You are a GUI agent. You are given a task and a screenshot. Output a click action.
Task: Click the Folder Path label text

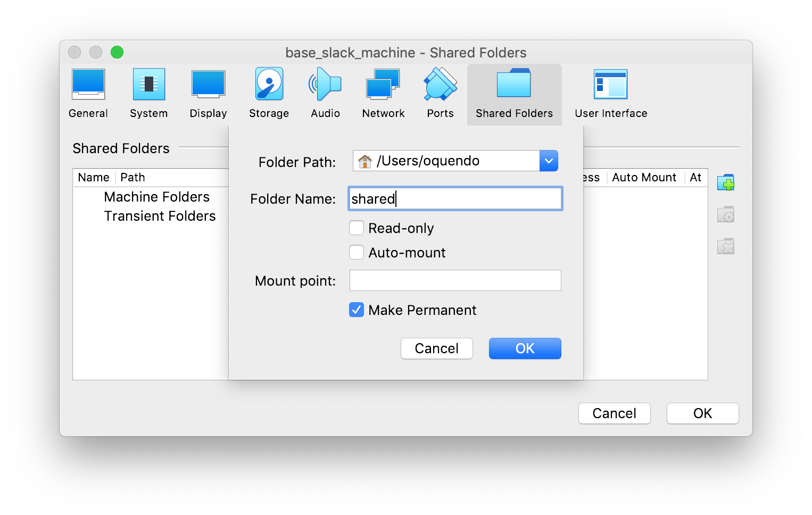(297, 162)
